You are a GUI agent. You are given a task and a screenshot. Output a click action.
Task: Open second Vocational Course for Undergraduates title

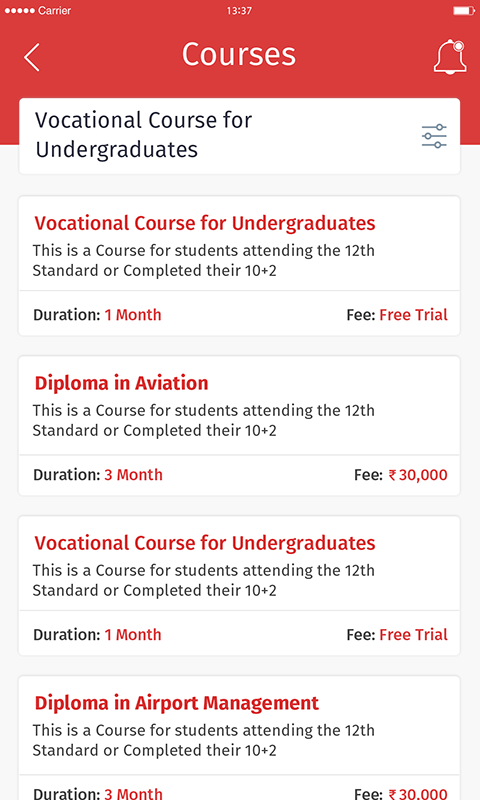point(205,543)
